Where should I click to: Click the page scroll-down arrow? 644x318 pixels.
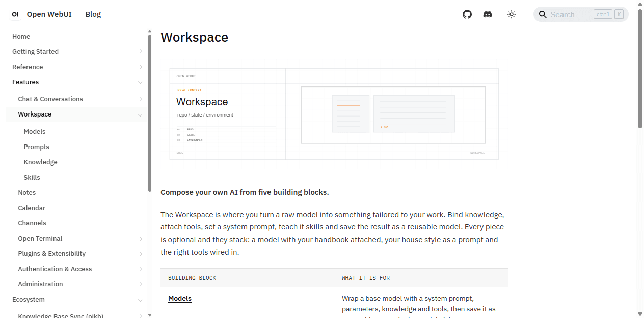pos(640,314)
